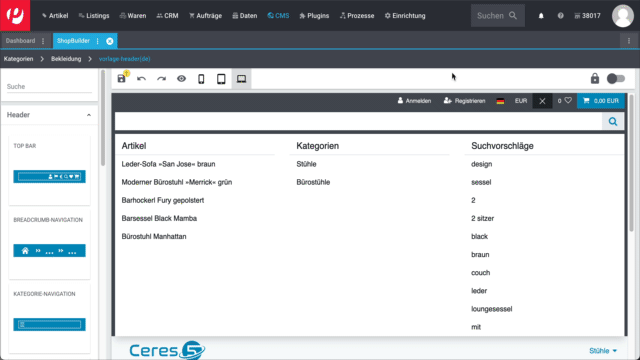640x360 pixels.
Task: Switch to the Dashboard tab
Action: click(20, 41)
